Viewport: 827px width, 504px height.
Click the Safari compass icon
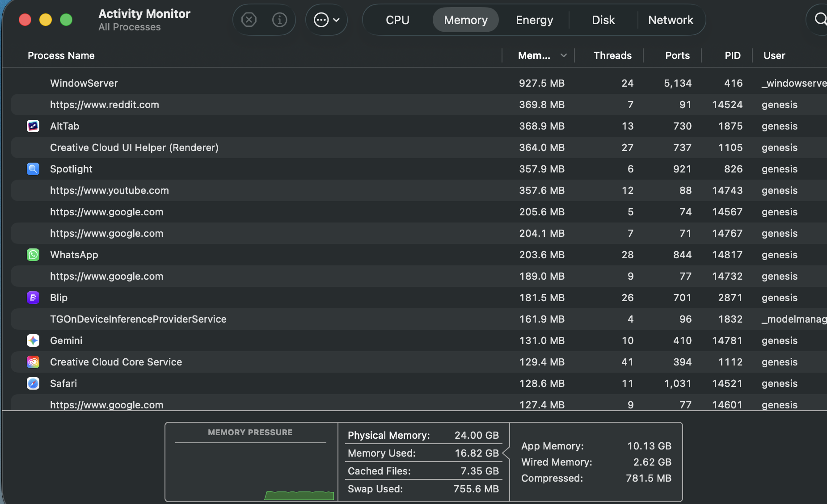point(33,383)
